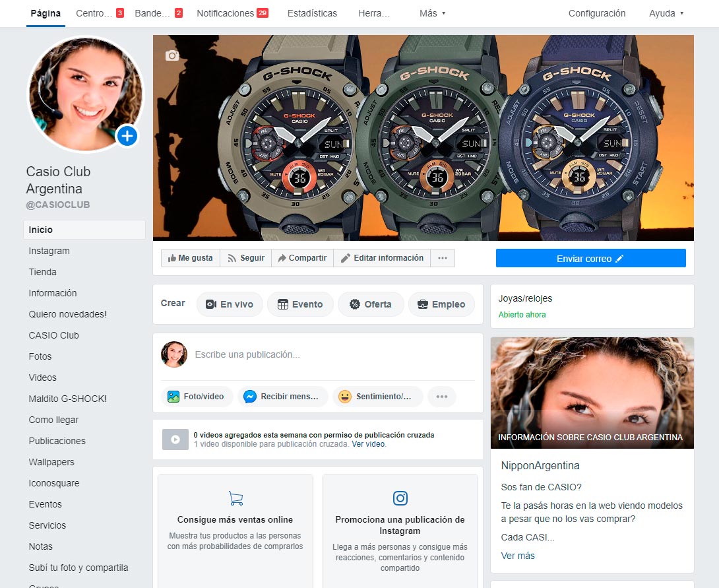Image resolution: width=719 pixels, height=588 pixels.
Task: Click the Instagram logo icon
Action: [400, 498]
